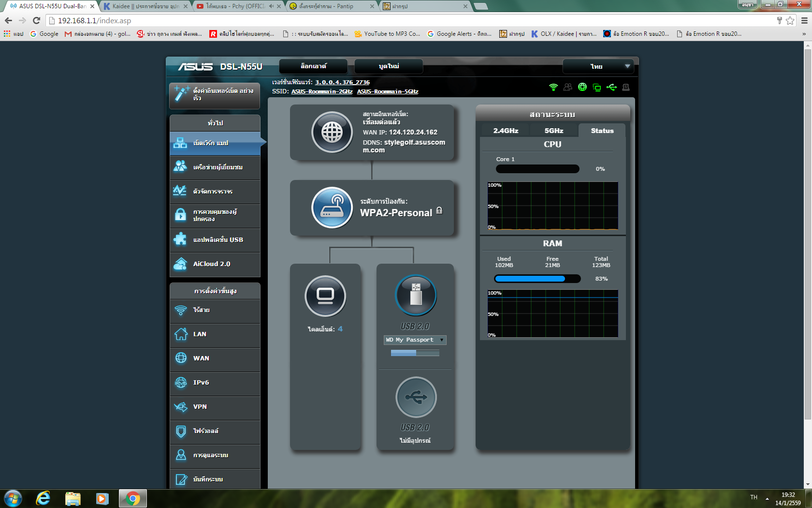Click the Reboot button
Viewport: 812px width, 508px height.
pos(389,66)
